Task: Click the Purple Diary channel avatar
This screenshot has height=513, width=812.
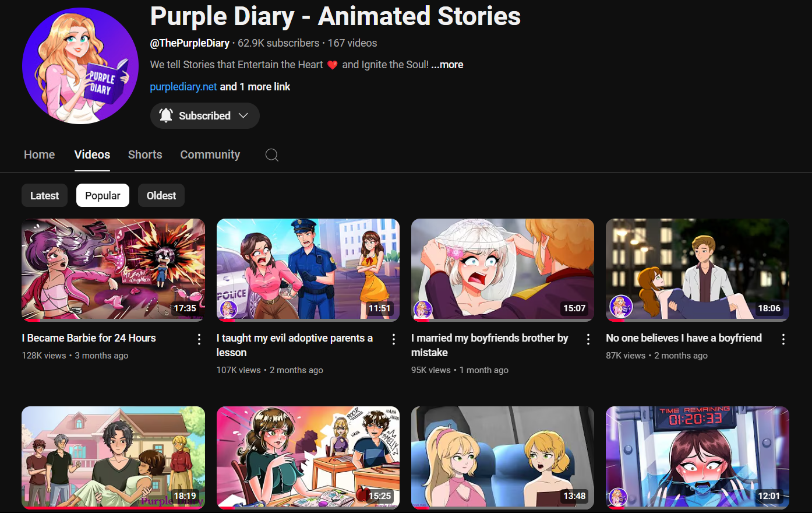Action: pyautogui.click(x=80, y=65)
